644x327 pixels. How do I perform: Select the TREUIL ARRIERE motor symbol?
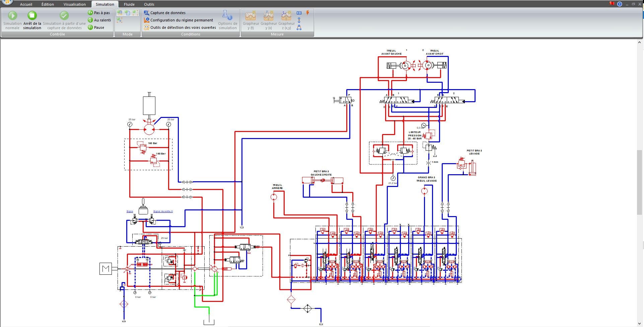point(274,197)
